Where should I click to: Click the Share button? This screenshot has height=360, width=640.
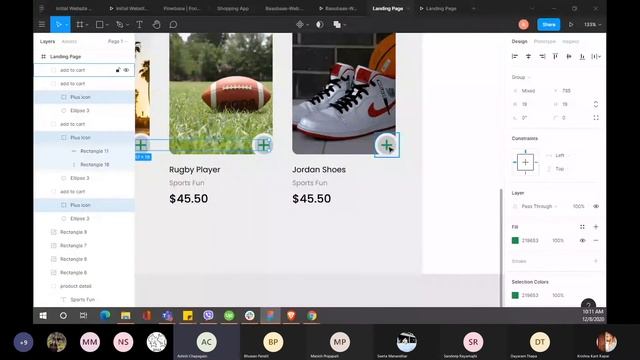pyautogui.click(x=549, y=24)
